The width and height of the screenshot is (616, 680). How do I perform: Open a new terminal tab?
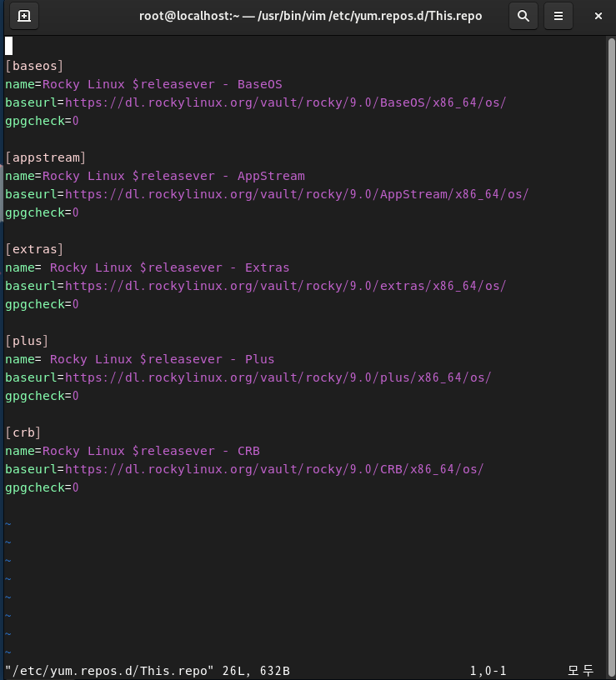tap(24, 16)
